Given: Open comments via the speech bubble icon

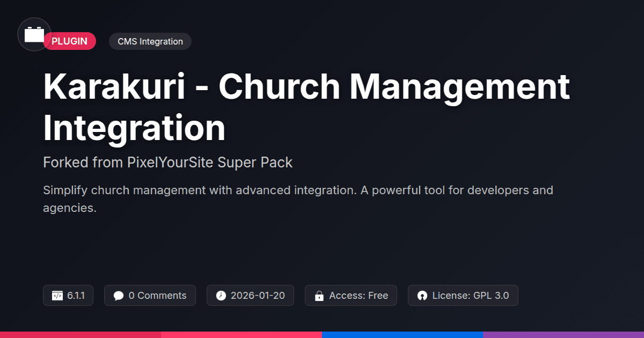Looking at the screenshot, I should (x=119, y=295).
